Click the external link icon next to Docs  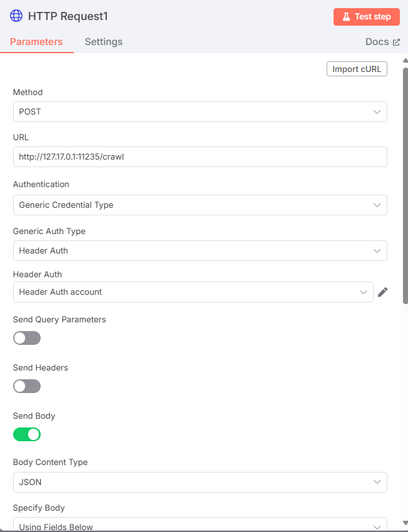(396, 43)
